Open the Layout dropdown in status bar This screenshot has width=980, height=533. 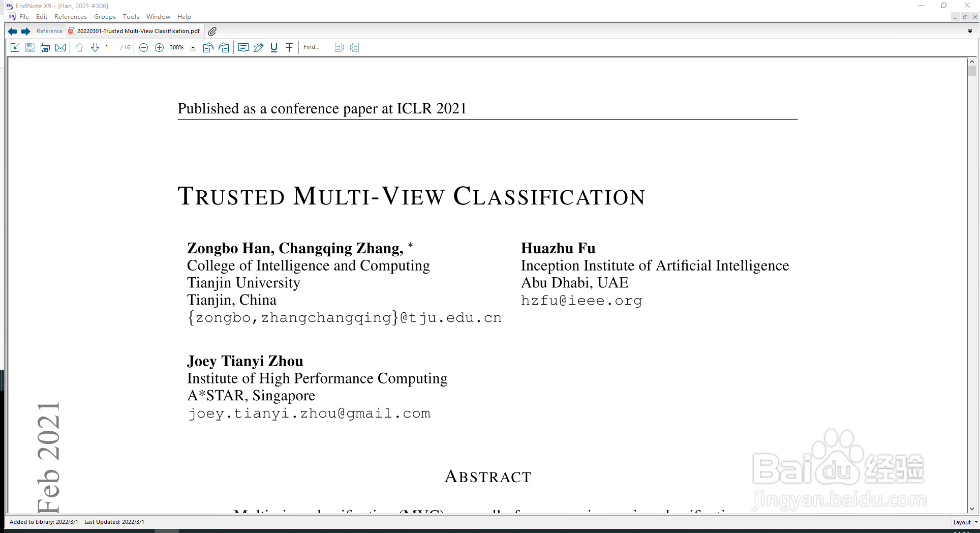click(965, 522)
